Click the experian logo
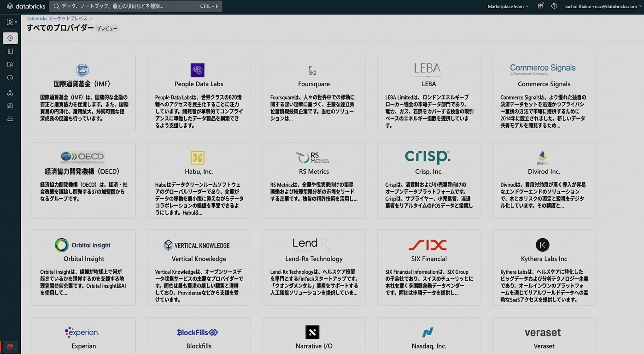This screenshot has height=354, width=644. pyautogui.click(x=82, y=332)
